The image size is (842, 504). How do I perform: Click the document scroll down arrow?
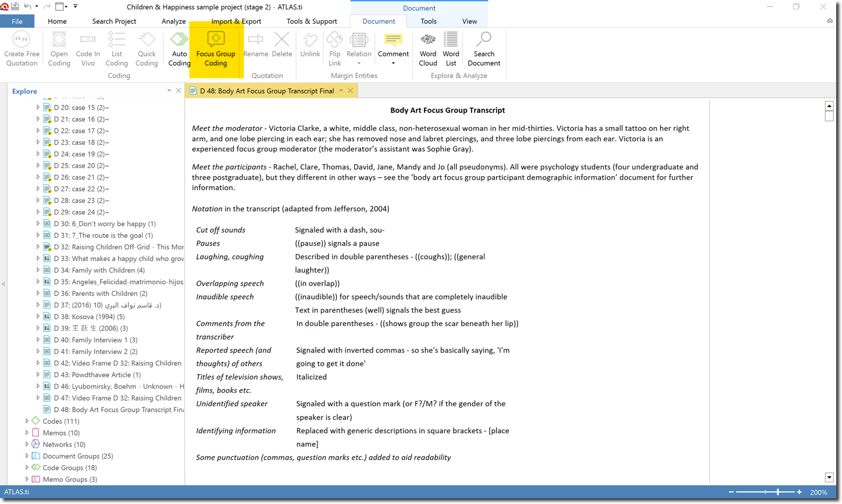click(829, 477)
